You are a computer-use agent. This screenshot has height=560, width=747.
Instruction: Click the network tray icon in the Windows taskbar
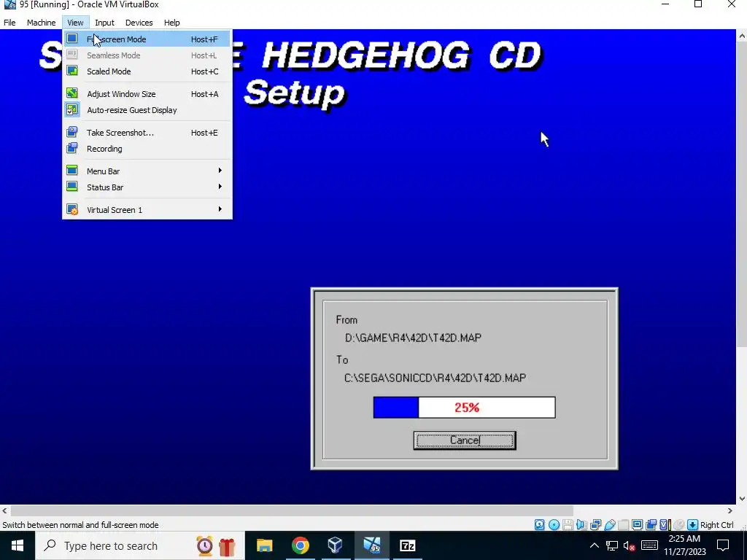tap(612, 545)
